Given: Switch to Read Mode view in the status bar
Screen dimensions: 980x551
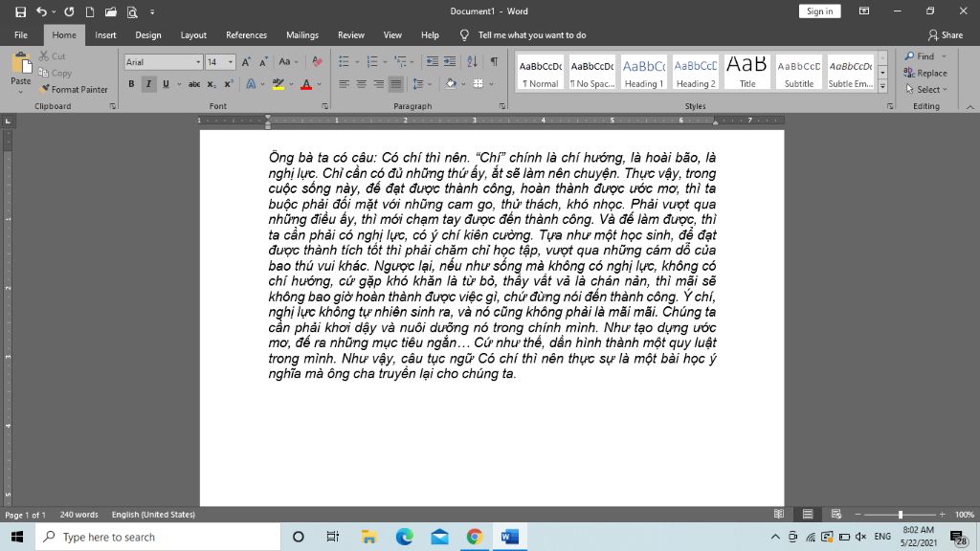Looking at the screenshot, I should point(779,514).
